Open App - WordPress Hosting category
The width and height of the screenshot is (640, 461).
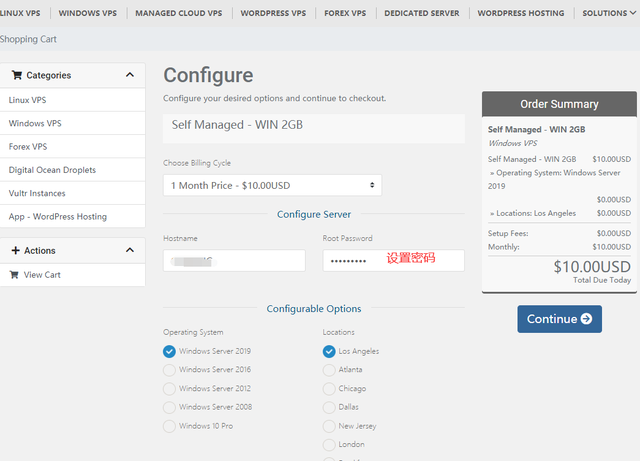(73, 216)
